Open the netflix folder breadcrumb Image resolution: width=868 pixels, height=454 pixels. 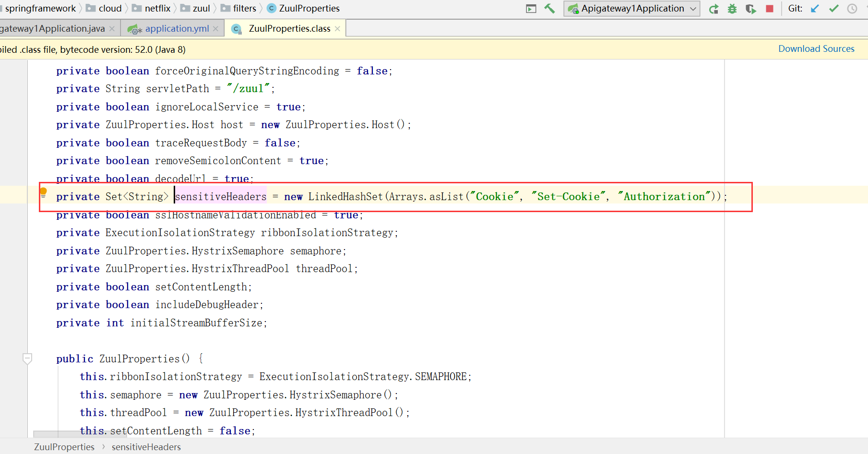pos(151,9)
